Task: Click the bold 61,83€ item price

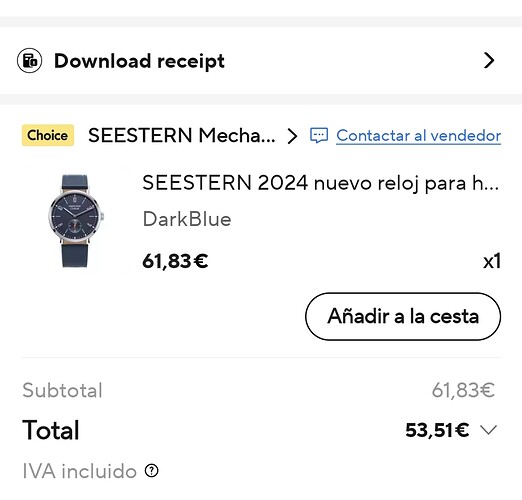Action: pos(175,261)
